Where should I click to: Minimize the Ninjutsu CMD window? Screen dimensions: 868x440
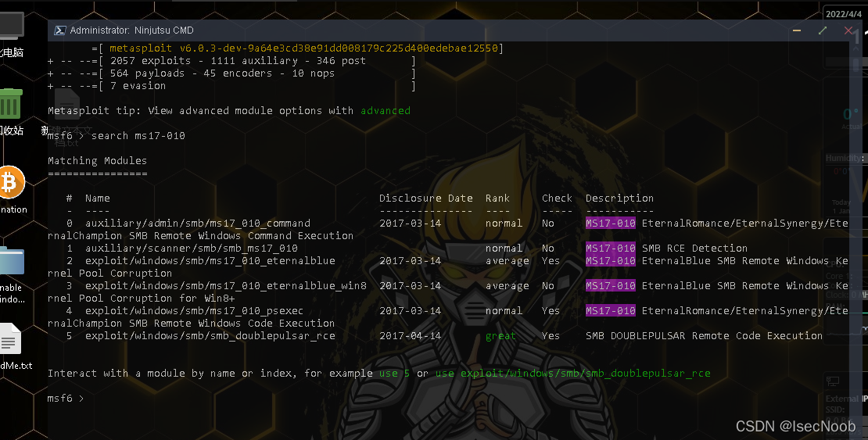[797, 30]
